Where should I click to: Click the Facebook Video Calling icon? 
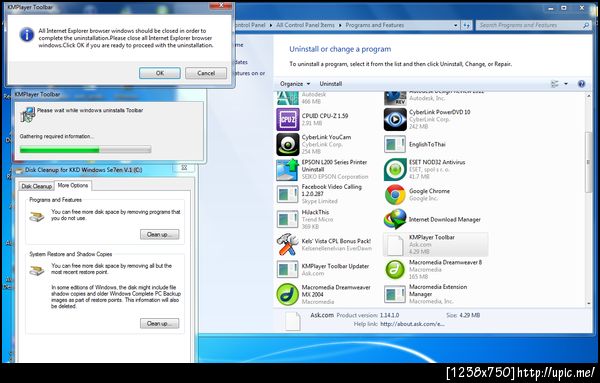point(287,194)
